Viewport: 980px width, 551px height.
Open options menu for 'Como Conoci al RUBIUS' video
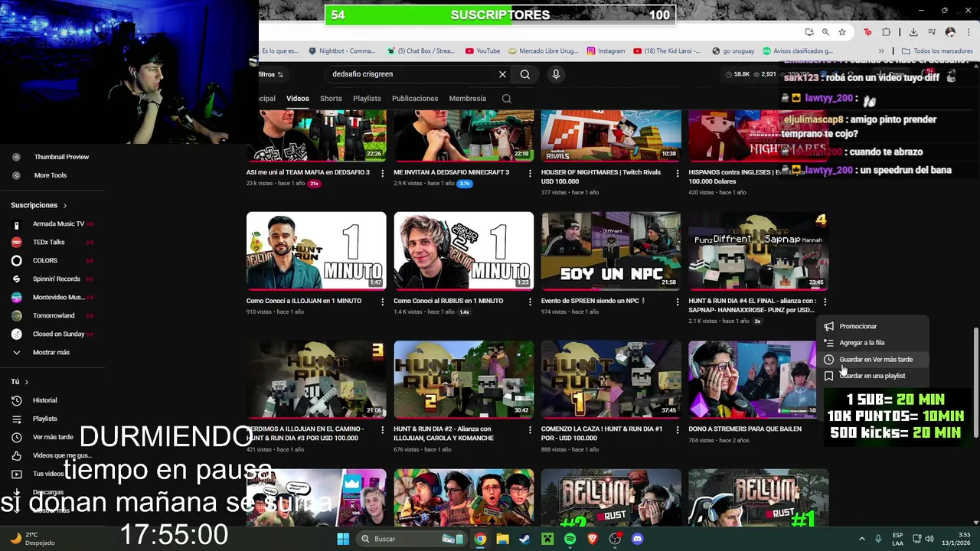pos(530,302)
